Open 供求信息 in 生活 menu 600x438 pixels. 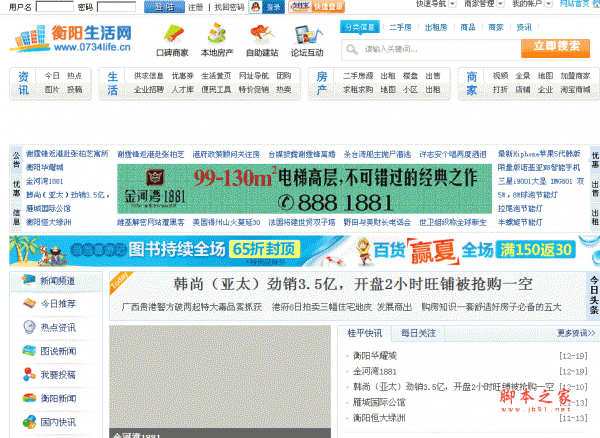coord(148,76)
